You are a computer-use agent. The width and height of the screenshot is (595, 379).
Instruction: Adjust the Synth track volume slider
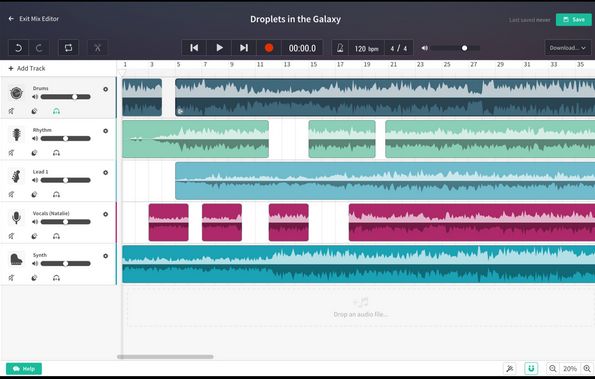click(66, 263)
